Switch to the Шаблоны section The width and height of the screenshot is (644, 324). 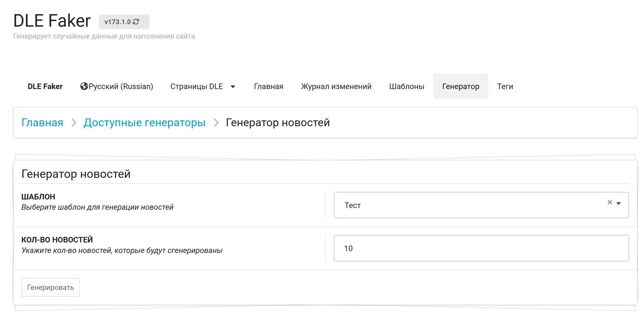coord(407,87)
